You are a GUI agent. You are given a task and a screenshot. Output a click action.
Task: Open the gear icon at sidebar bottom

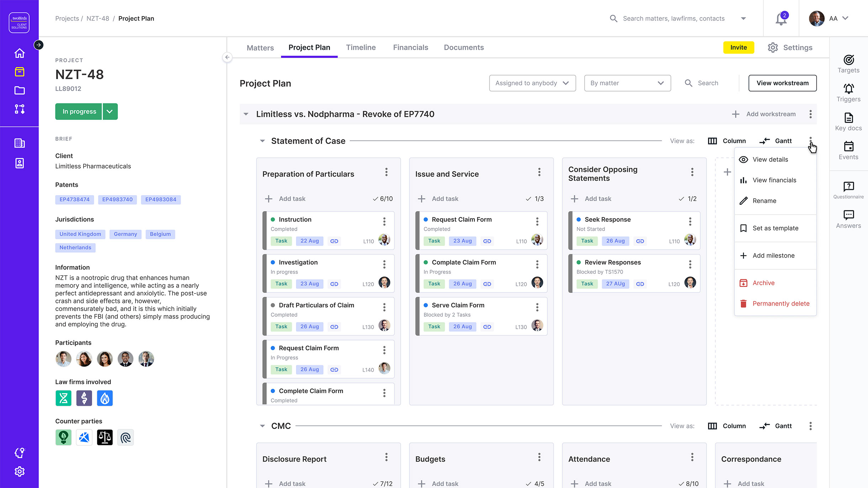click(20, 471)
